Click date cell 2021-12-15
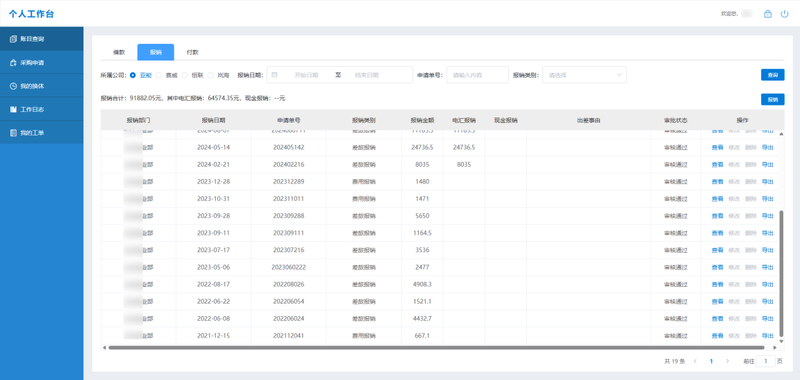800x380 pixels. tap(213, 336)
